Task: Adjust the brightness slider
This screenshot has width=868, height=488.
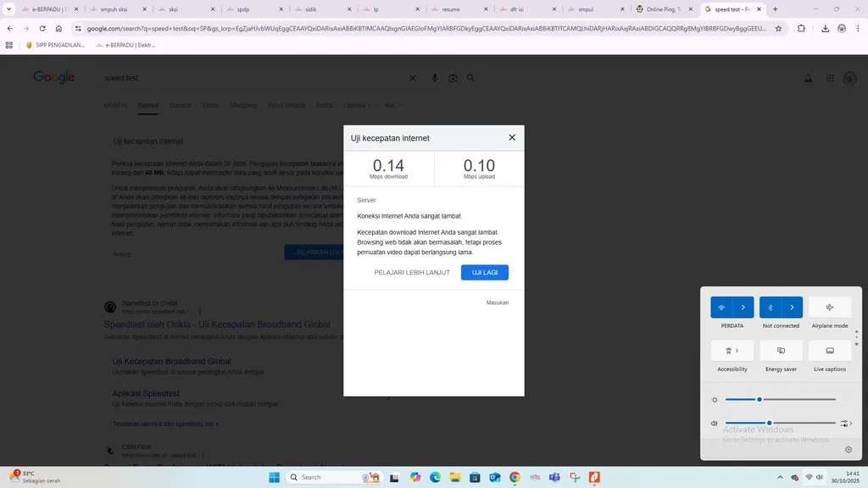Action: [759, 399]
